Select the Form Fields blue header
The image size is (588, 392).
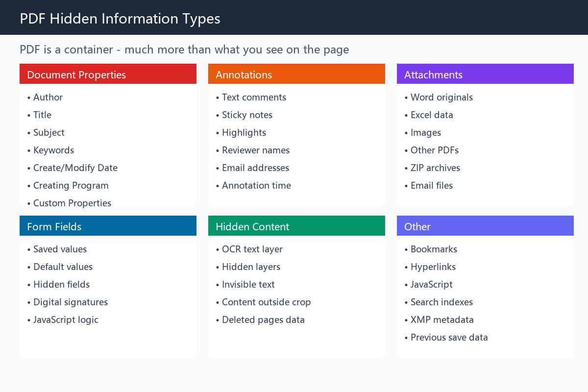[x=108, y=226]
